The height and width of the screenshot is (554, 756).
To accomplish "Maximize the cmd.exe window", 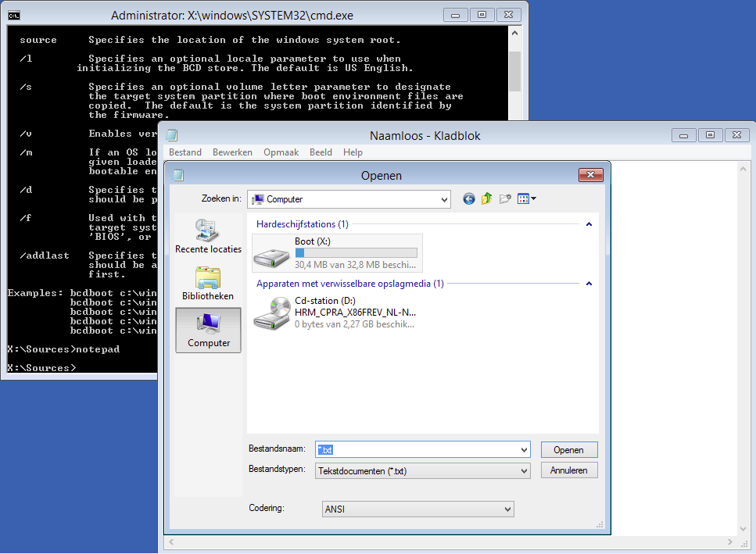I will point(482,15).
